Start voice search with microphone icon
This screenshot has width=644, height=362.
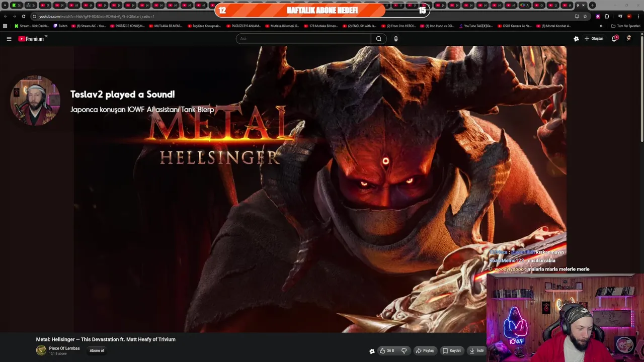(396, 39)
